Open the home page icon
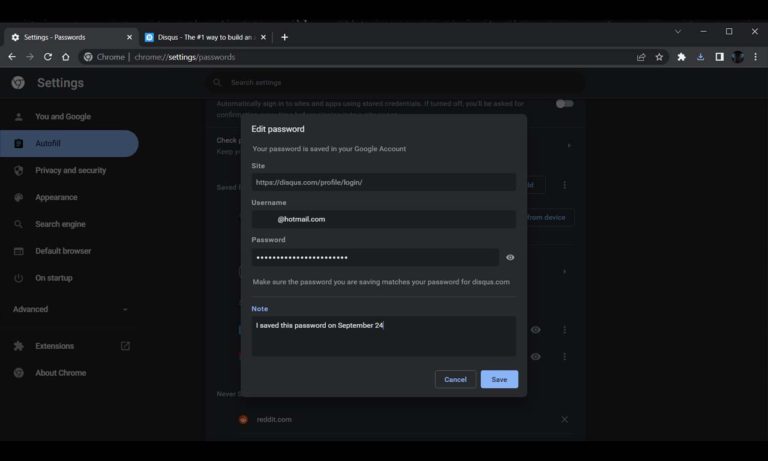The width and height of the screenshot is (768, 461). coord(66,57)
